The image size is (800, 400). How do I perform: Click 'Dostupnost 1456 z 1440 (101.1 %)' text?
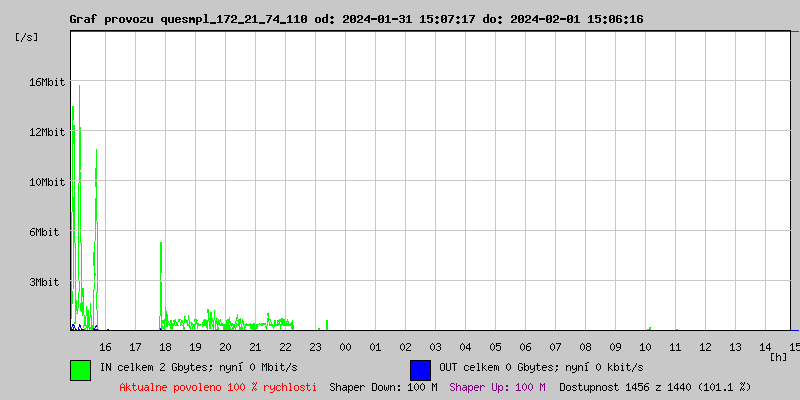(x=656, y=387)
